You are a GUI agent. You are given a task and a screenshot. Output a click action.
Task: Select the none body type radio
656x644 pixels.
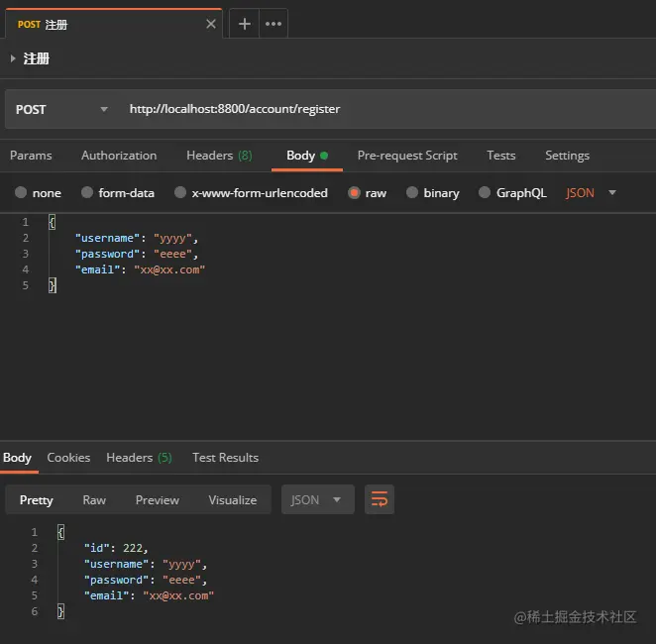[x=21, y=193]
